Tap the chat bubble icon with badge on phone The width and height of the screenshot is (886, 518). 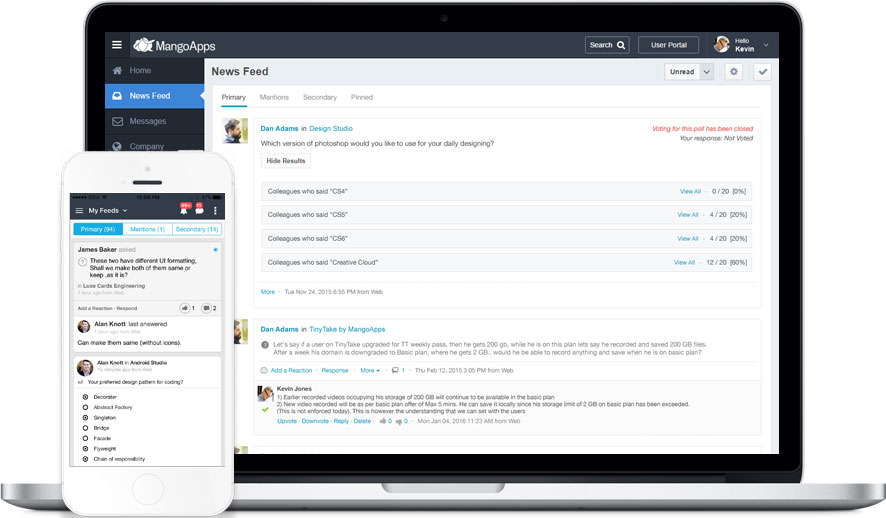click(199, 210)
